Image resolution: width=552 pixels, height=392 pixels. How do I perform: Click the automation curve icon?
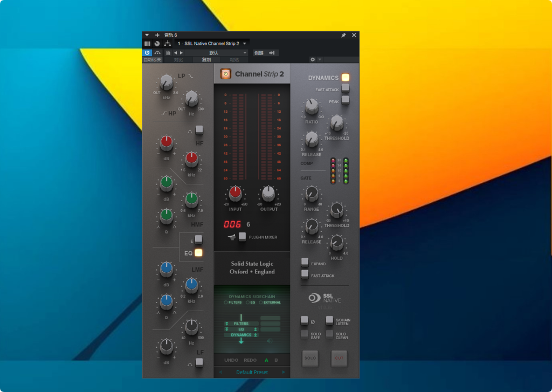tap(157, 53)
